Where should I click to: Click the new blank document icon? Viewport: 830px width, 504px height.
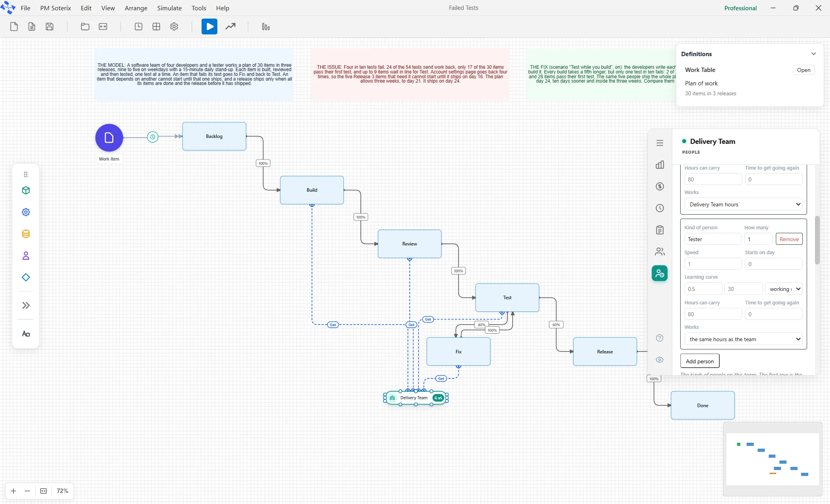pos(14,26)
